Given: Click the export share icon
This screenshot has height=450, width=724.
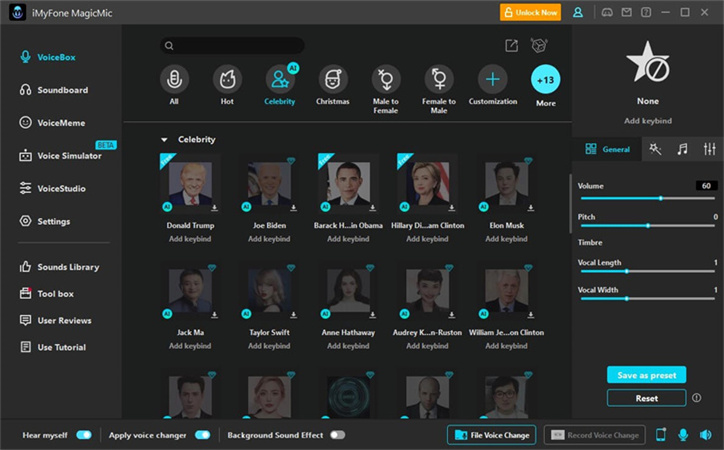Looking at the screenshot, I should point(511,45).
